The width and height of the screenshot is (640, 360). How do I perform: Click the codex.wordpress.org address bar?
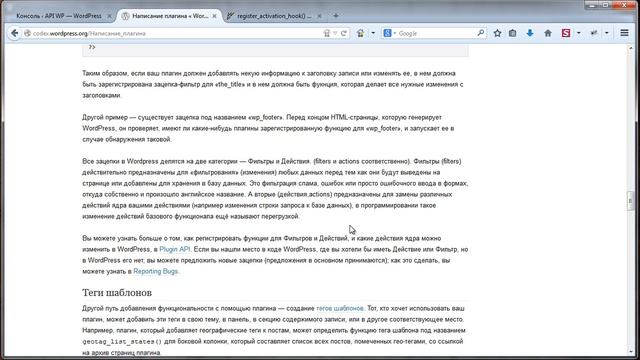pos(176,33)
